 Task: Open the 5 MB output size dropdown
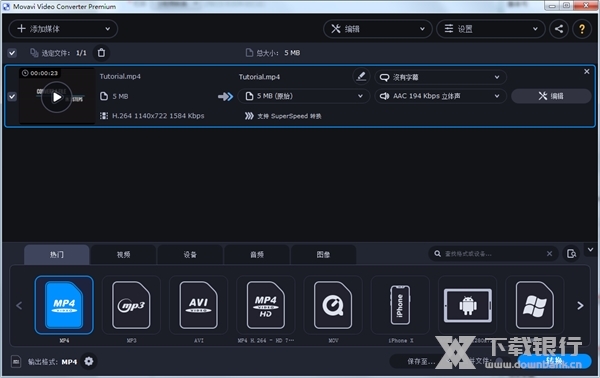point(304,96)
